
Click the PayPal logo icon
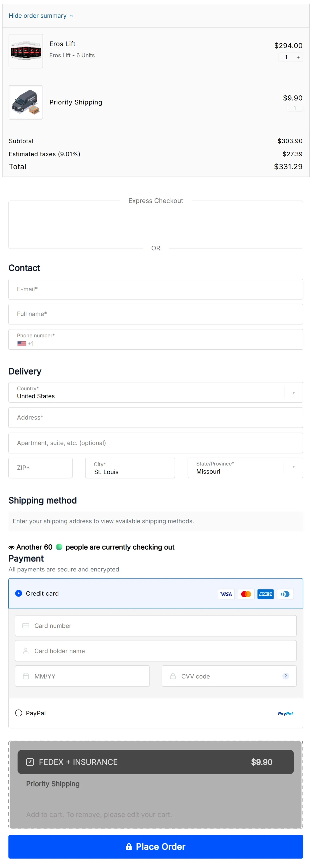(x=285, y=713)
